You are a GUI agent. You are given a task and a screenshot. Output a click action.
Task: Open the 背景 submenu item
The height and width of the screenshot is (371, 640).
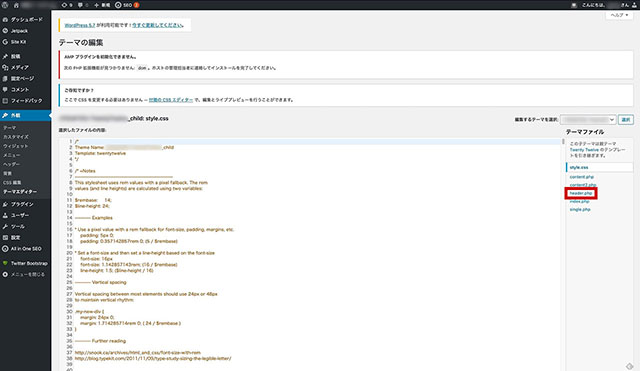pos(7,173)
